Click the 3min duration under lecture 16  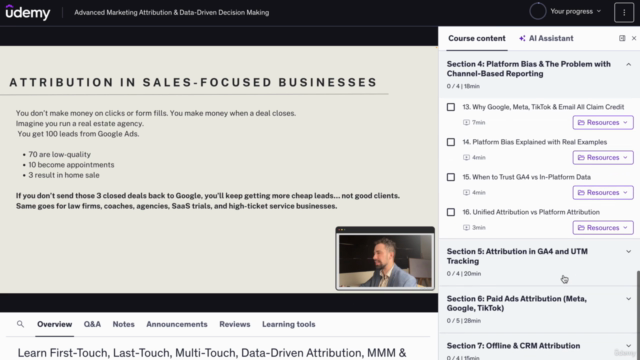coord(478,228)
